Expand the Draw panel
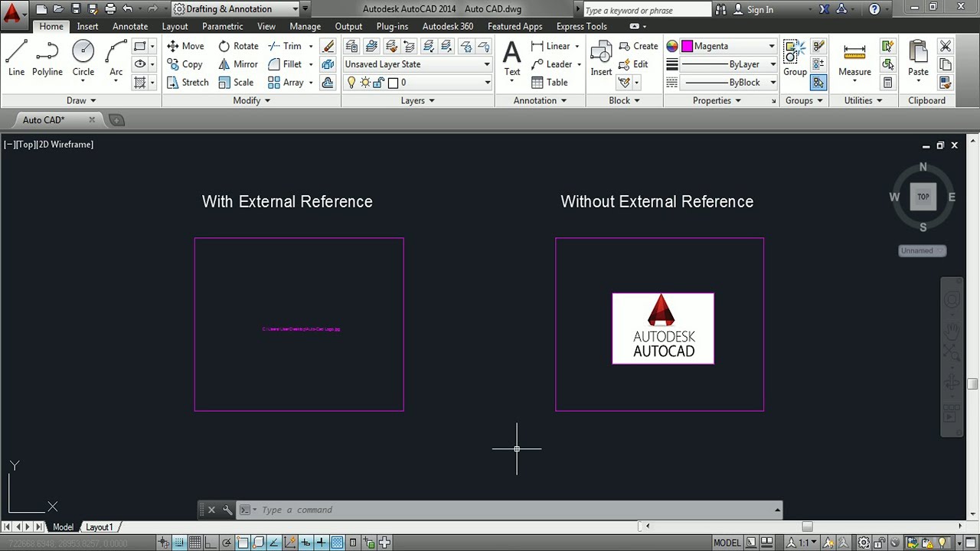 [81, 100]
